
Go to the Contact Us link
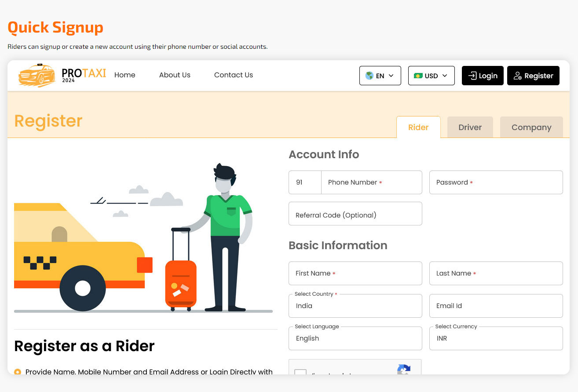[234, 75]
